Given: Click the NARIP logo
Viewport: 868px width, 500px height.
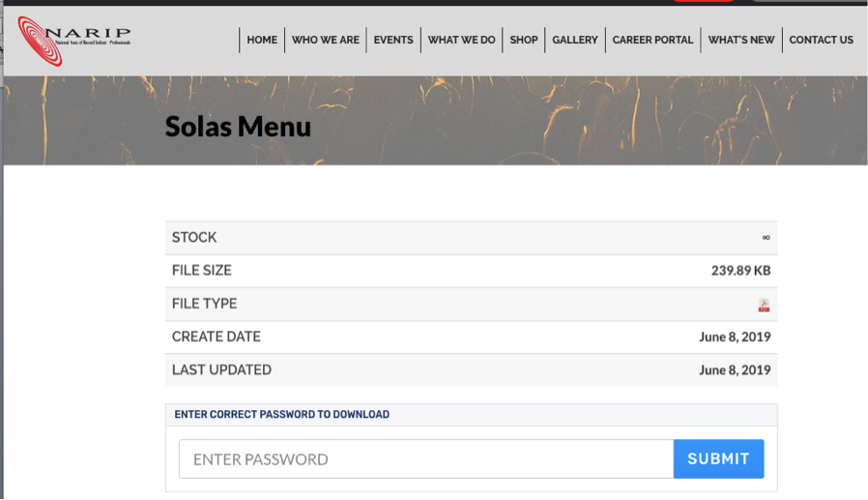Looking at the screenshot, I should coord(73,40).
